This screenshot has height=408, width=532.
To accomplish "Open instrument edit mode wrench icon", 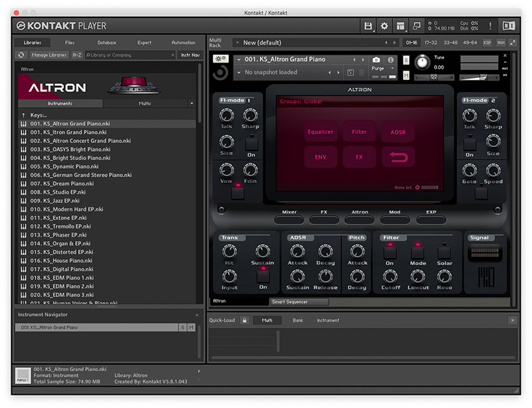I will tap(221, 59).
